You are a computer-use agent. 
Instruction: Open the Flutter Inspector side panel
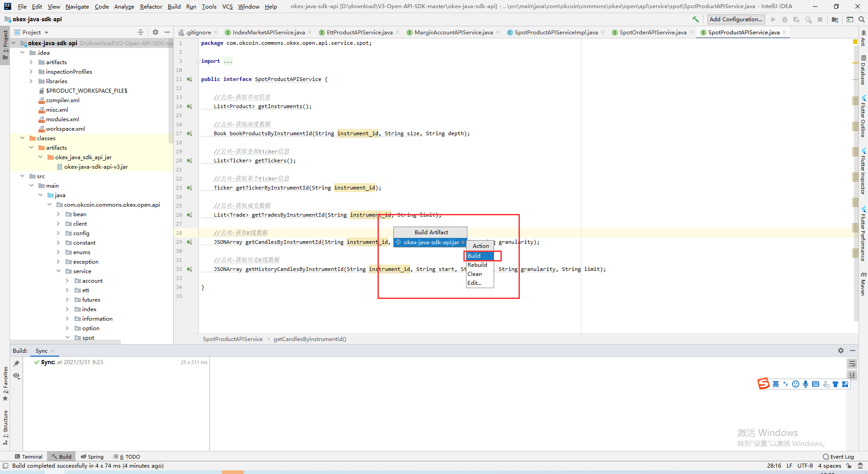point(863,172)
